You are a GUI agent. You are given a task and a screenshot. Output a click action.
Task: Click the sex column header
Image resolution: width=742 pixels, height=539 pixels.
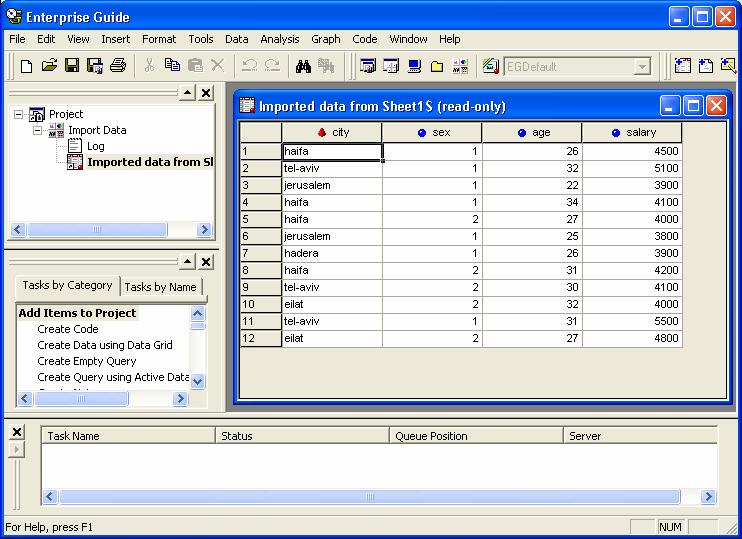(432, 133)
